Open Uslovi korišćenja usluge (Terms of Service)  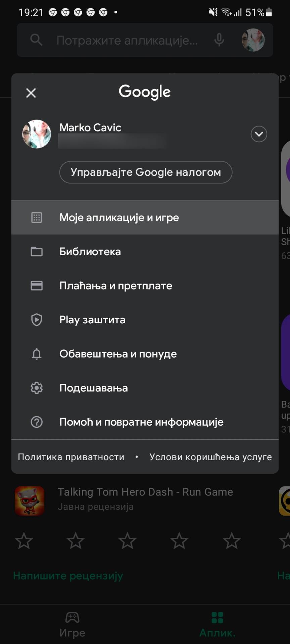[211, 457]
